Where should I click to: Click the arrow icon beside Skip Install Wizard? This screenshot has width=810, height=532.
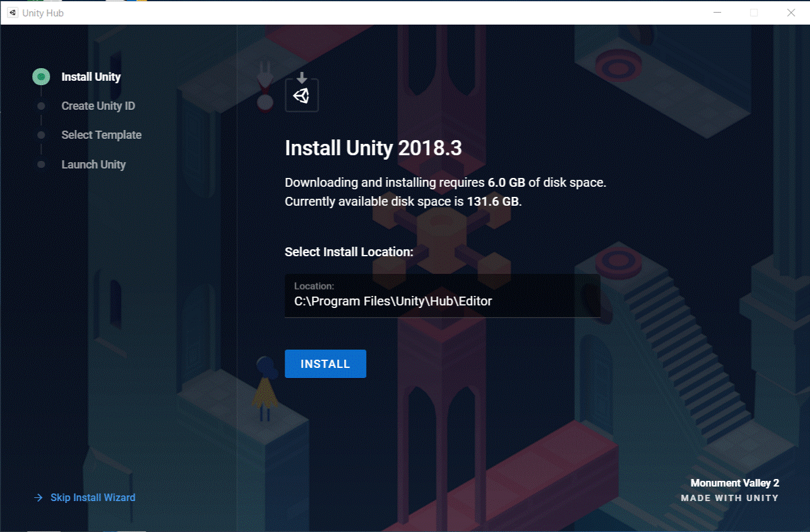pyautogui.click(x=38, y=497)
